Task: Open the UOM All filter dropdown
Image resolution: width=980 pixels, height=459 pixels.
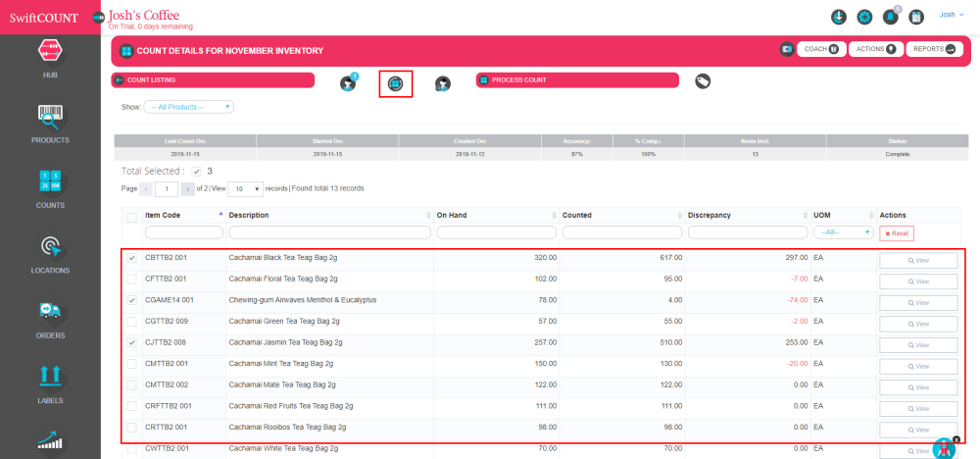Action: point(844,232)
